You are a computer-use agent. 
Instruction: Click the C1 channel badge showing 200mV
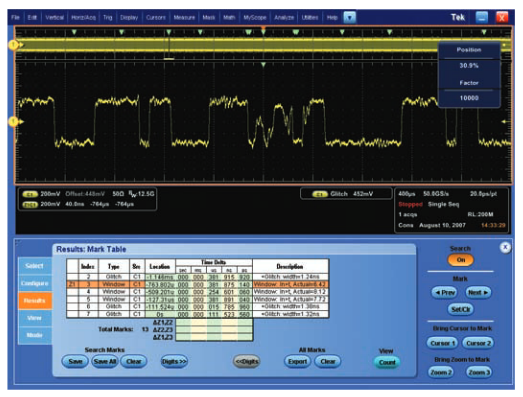click(30, 194)
